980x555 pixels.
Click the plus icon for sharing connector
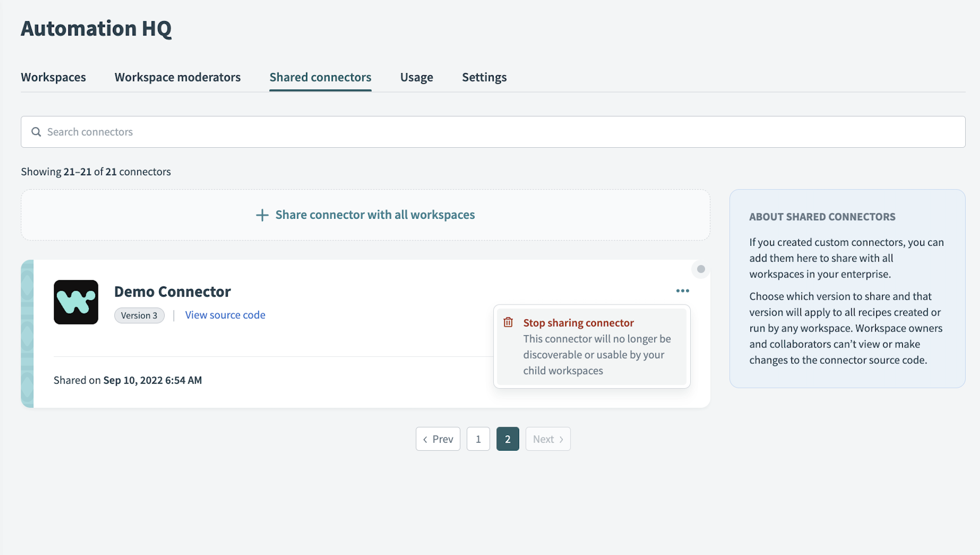point(262,215)
